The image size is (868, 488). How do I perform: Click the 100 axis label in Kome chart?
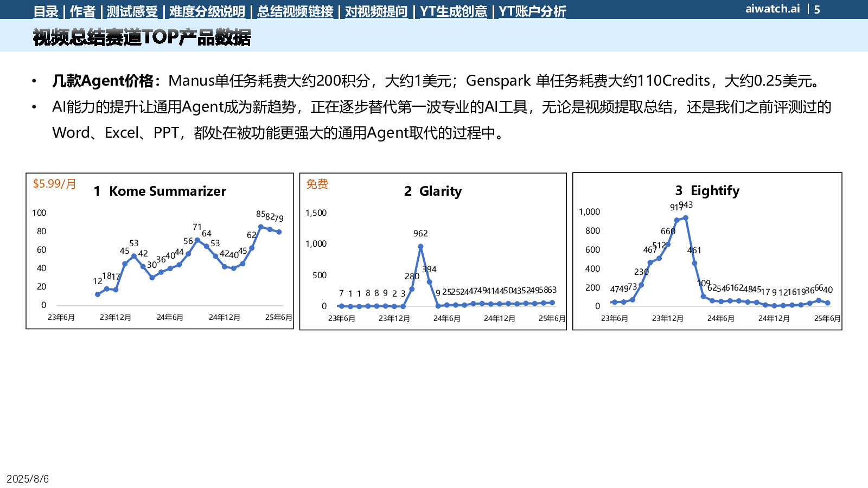point(39,213)
